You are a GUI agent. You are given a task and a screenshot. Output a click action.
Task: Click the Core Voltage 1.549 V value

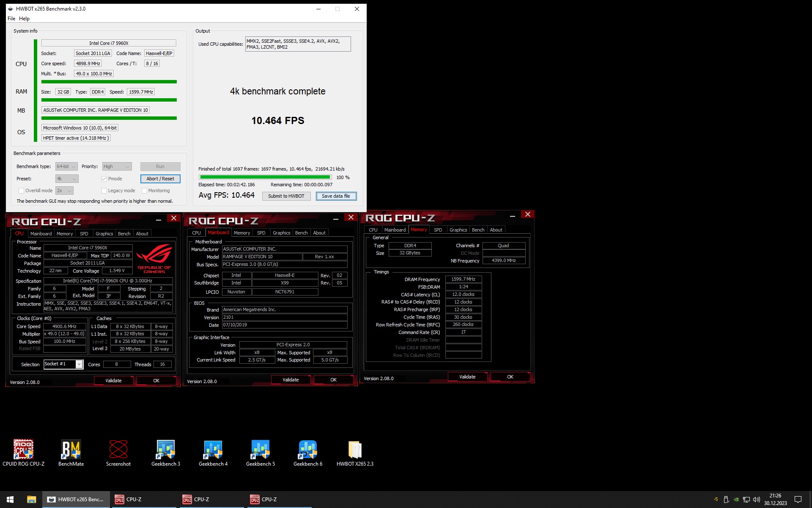pos(117,271)
